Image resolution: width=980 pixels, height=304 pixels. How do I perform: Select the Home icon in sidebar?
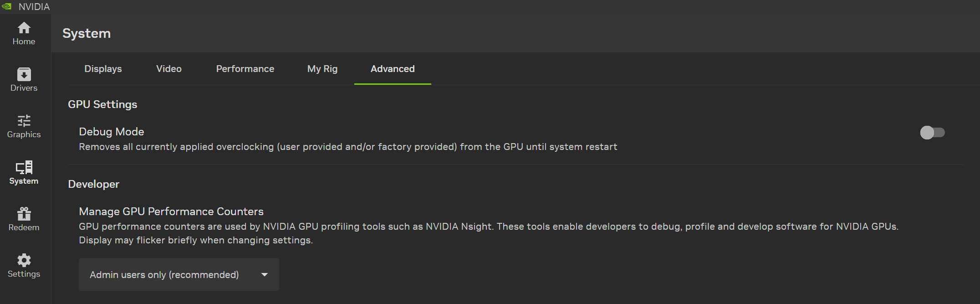click(x=23, y=28)
